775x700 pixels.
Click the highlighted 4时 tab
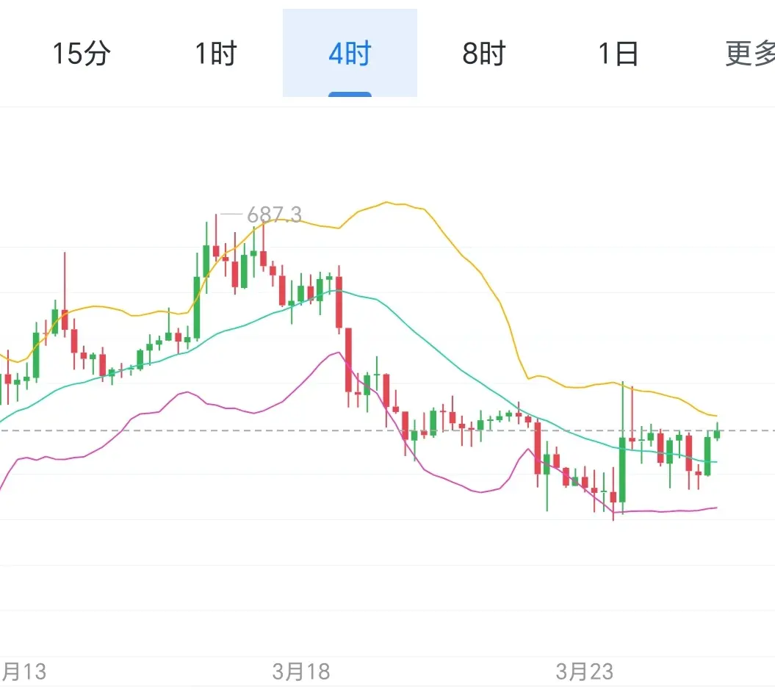pyautogui.click(x=350, y=54)
